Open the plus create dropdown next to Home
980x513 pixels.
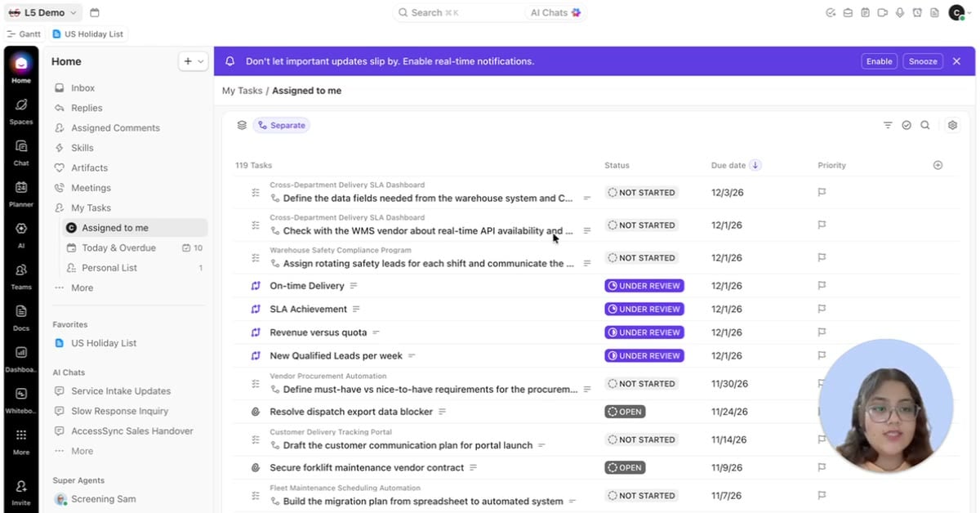194,61
